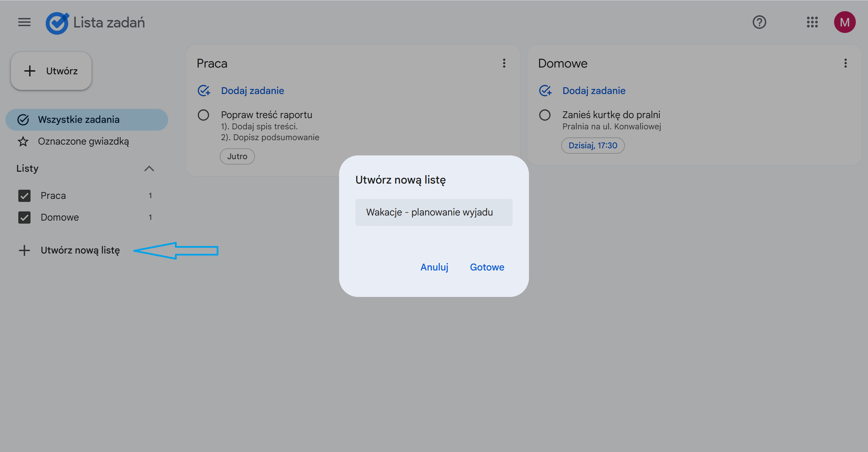Mark 'Popraw treść raportu' as complete
The width and height of the screenshot is (868, 452).
[203, 115]
